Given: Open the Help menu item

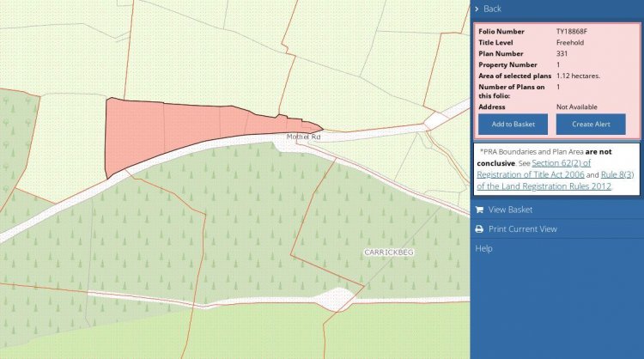Looking at the screenshot, I should [x=483, y=248].
